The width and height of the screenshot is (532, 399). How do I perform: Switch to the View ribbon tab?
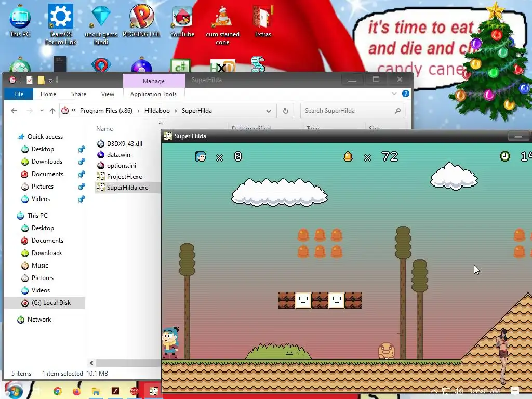point(108,94)
